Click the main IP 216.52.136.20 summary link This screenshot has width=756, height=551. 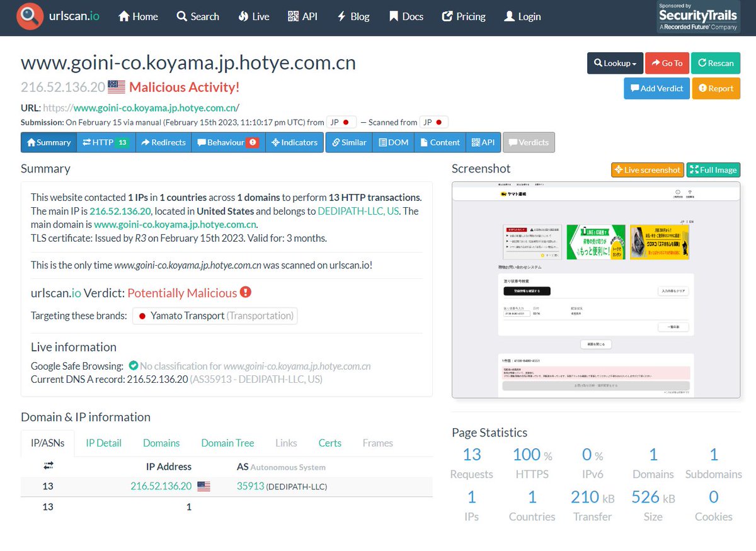pyautogui.click(x=120, y=211)
